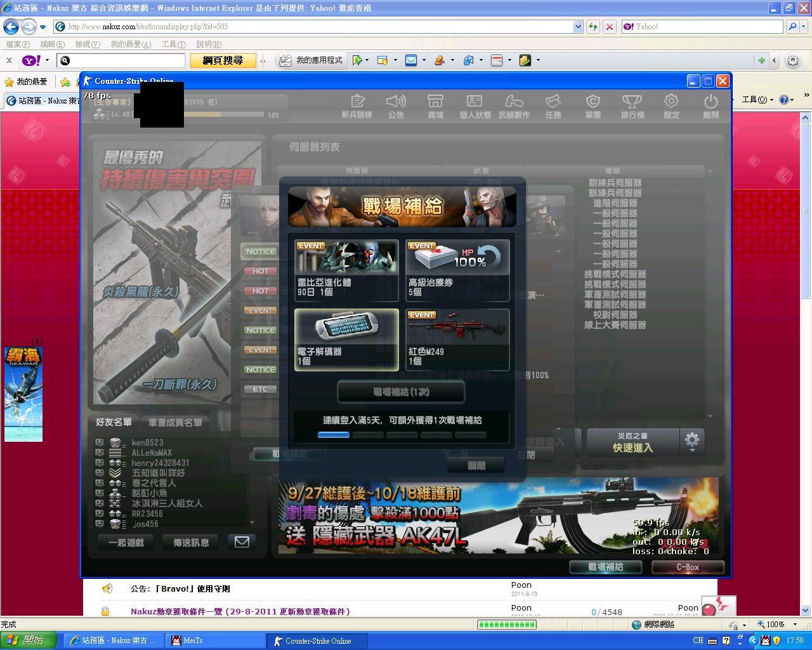The height and width of the screenshot is (650, 812).
Task: Open the 編輯(E) edit menu
Action: coord(52,44)
